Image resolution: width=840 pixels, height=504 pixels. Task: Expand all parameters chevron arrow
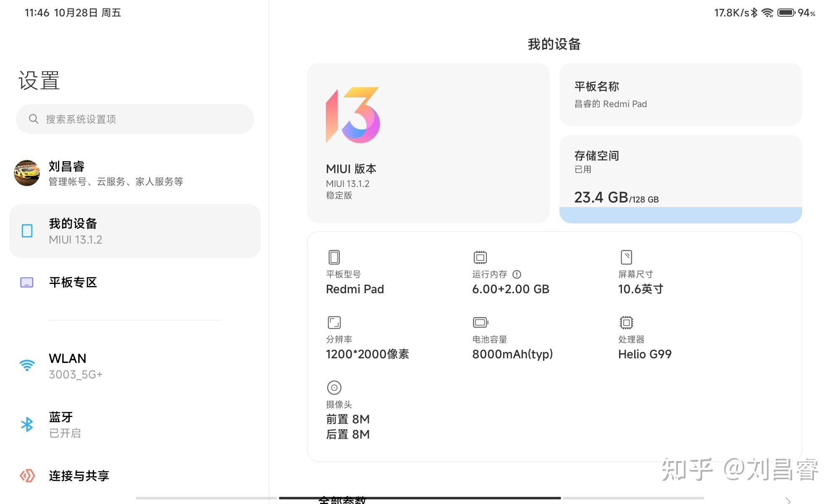[788, 500]
